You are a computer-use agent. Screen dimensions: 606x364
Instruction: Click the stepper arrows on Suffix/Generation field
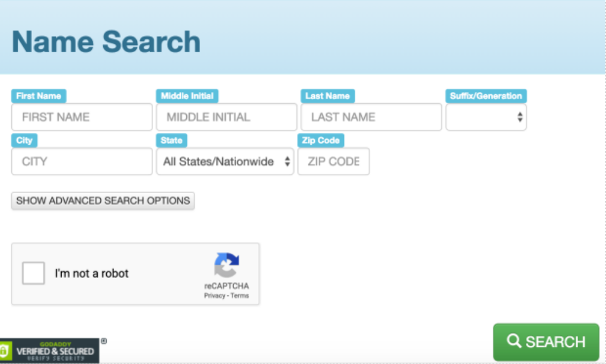520,117
